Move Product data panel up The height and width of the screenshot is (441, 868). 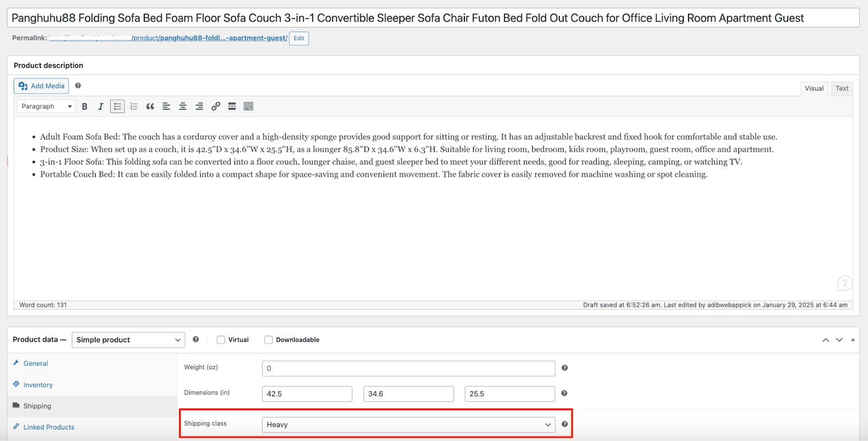826,340
